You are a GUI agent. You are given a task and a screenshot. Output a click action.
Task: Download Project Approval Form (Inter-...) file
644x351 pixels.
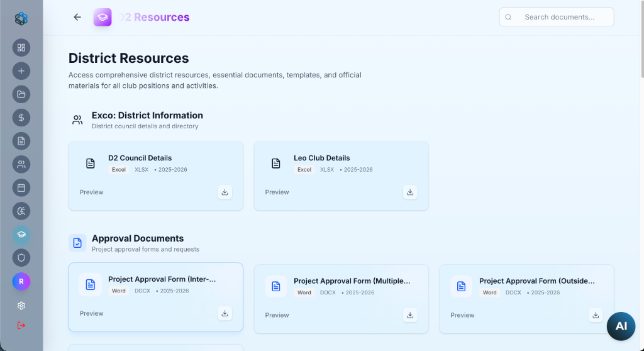[x=225, y=314]
